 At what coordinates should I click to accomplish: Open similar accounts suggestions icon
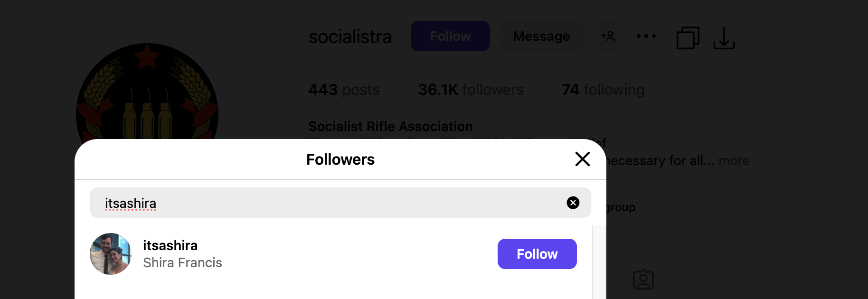coord(608,37)
